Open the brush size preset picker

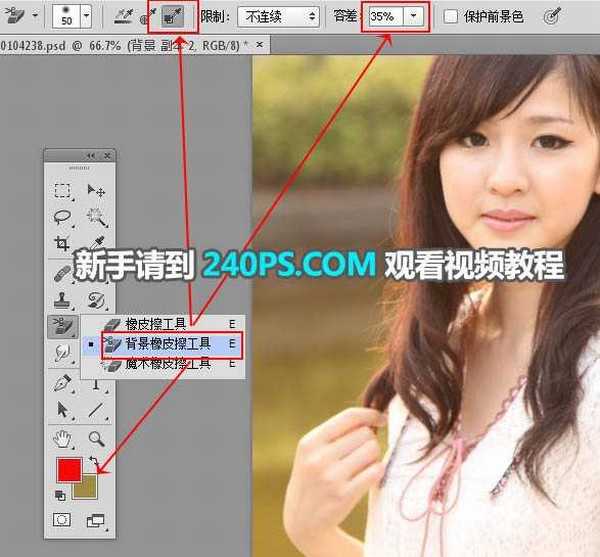[x=85, y=17]
